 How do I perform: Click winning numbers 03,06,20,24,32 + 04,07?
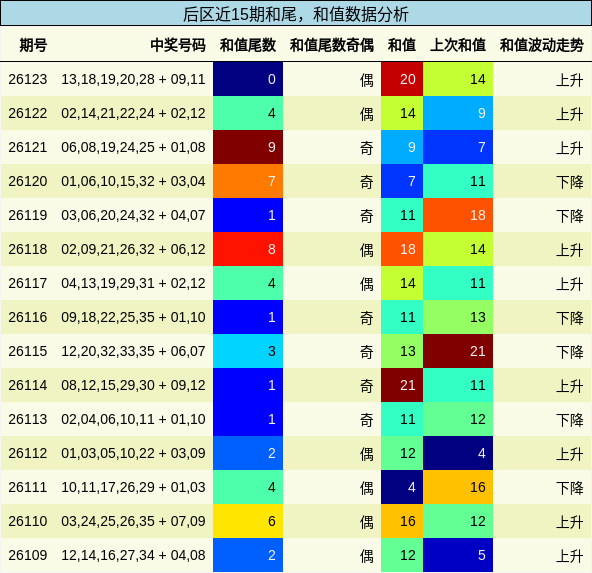133,215
